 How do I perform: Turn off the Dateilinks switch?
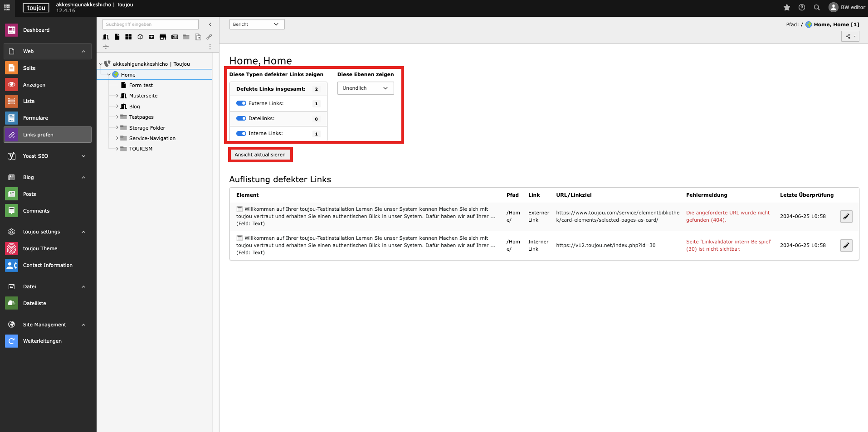pos(241,118)
